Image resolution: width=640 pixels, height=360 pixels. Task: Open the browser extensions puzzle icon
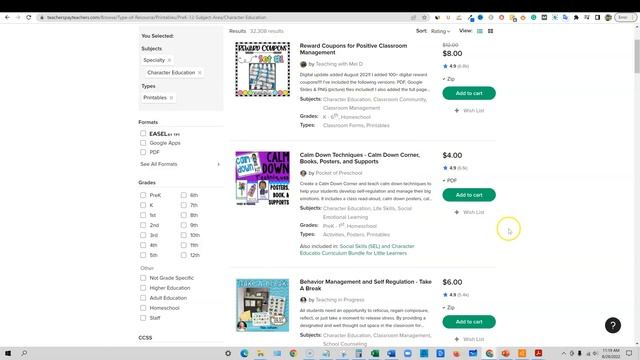point(576,18)
